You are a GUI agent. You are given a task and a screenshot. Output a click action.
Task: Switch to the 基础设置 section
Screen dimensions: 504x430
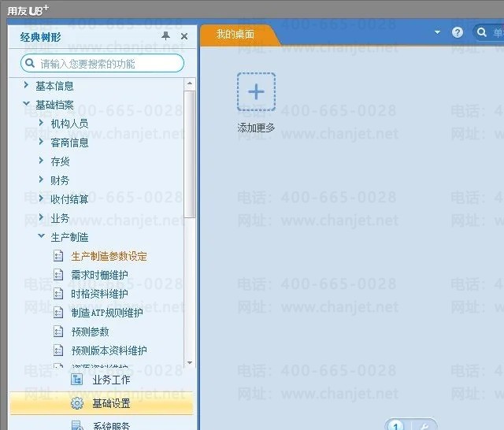[x=101, y=403]
